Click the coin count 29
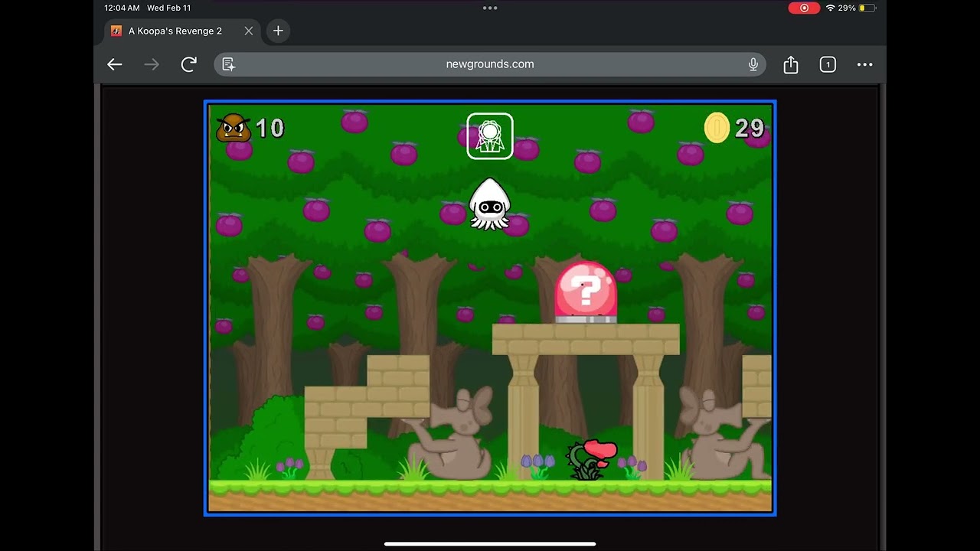980x551 pixels. tap(749, 129)
